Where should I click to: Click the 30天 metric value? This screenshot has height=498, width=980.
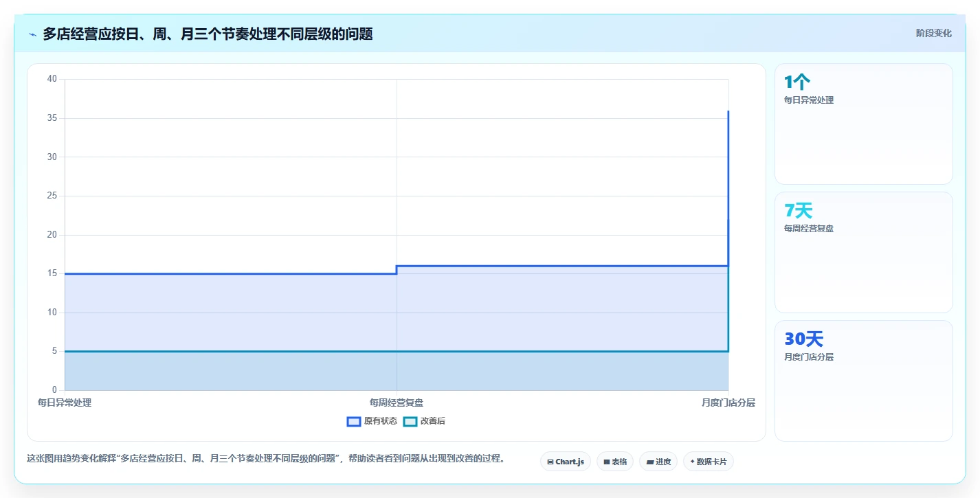803,339
